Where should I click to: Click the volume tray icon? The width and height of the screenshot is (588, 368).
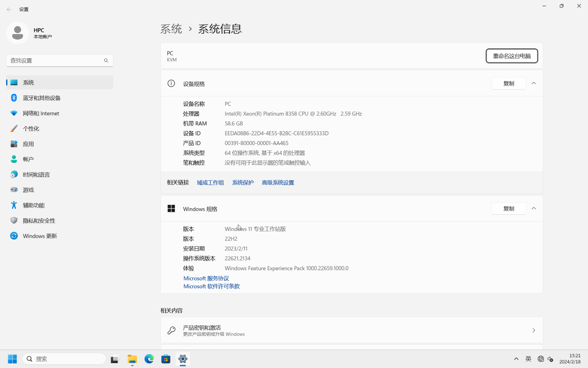point(551,359)
